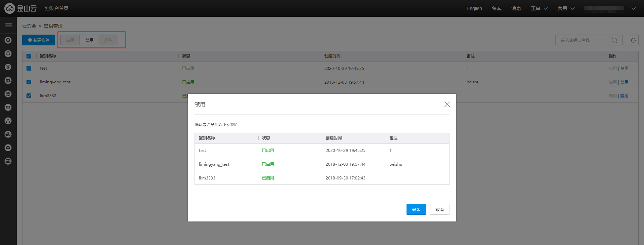Toggle the select-all checkbox in the table header

(x=29, y=56)
